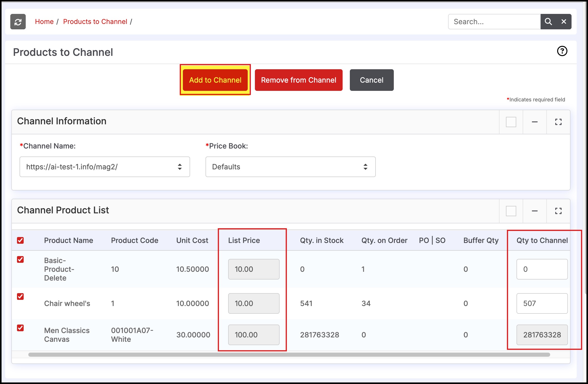Screen dimensions: 588x384
Task: Click the Unit Cost column header
Action: [x=192, y=240]
